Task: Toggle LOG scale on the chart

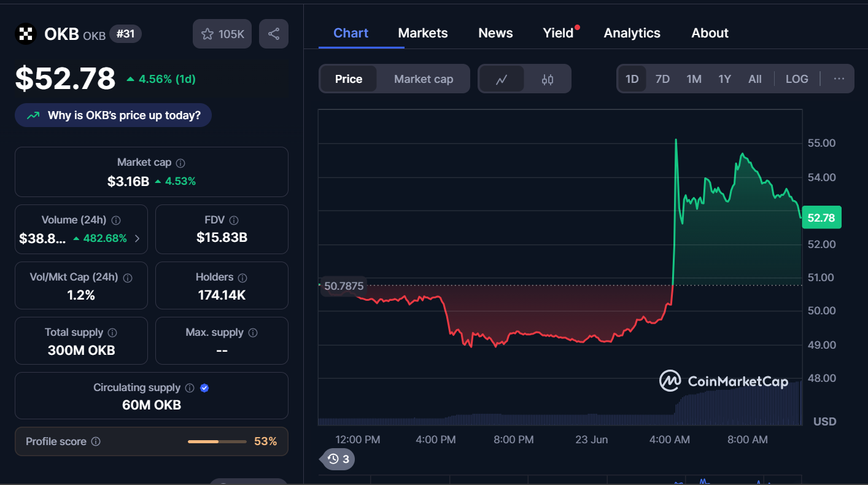Action: [797, 79]
